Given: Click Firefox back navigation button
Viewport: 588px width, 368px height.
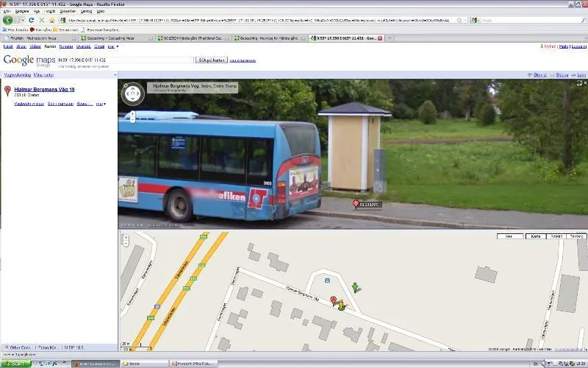Looking at the screenshot, I should point(8,20).
